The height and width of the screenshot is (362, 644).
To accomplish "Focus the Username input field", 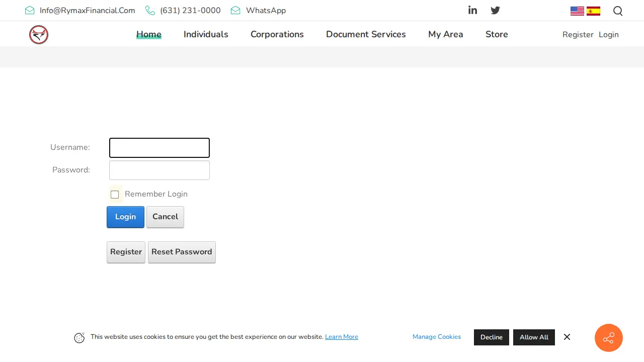I will tap(159, 148).
